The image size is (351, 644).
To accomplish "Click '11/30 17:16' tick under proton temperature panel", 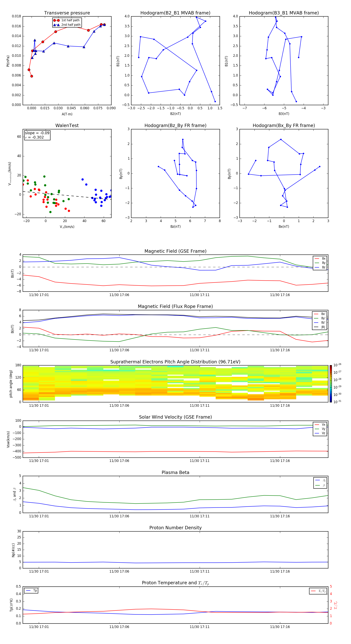I will coord(280,627).
